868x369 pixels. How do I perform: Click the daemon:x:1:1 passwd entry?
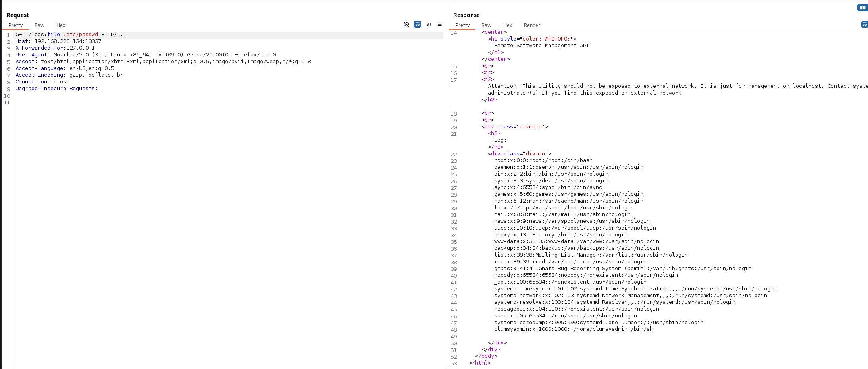[x=569, y=167]
